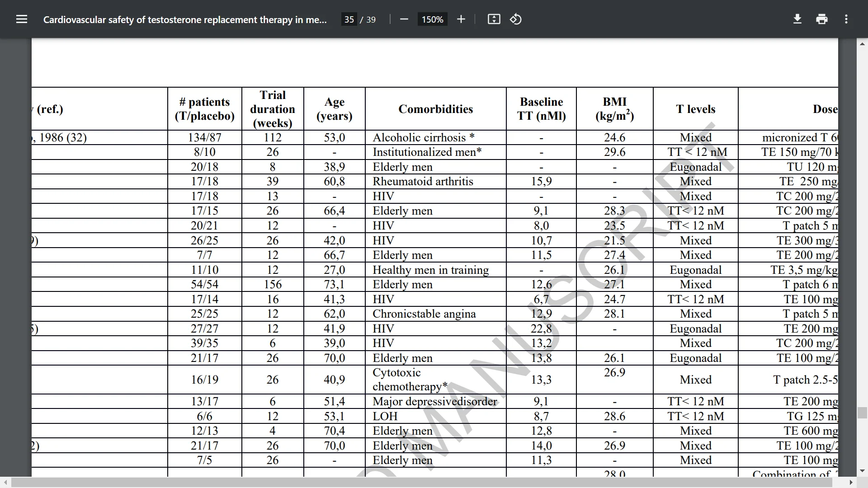The image size is (868, 488).
Task: Click the '11/10' patients cell
Action: [205, 270]
